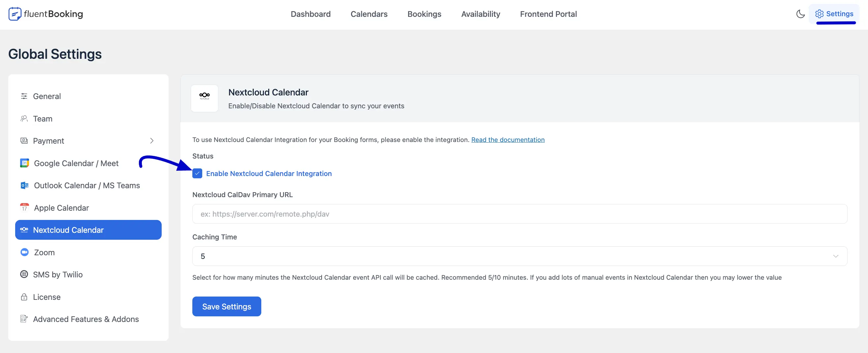This screenshot has height=353, width=868.
Task: Open Google Calendar / Meet settings
Action: click(76, 163)
